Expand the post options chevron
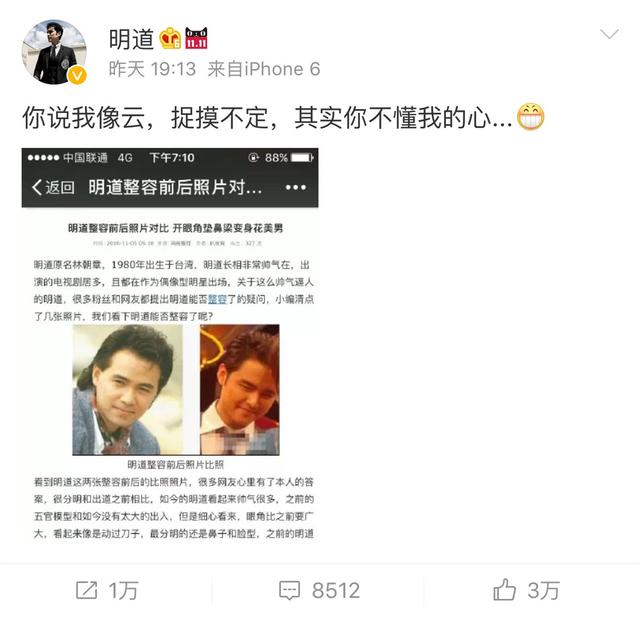Viewport: 640px width, 618px height. coord(609,34)
